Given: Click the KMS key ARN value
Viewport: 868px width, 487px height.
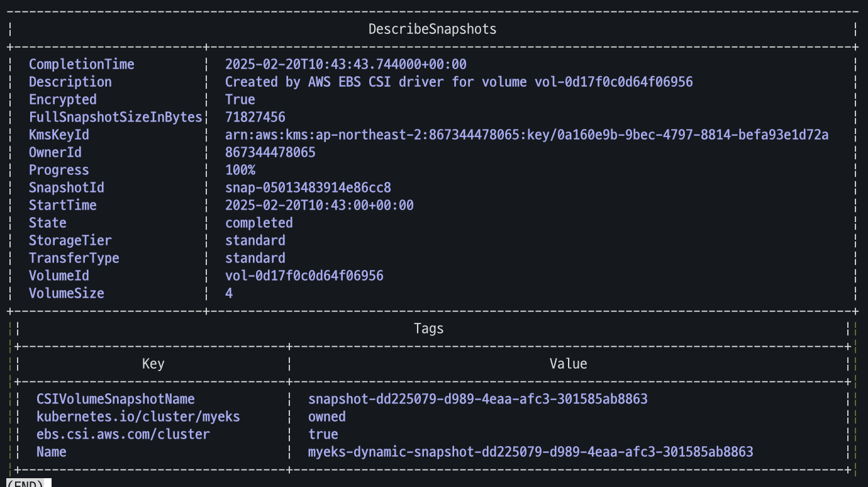Looking at the screenshot, I should pos(526,135).
